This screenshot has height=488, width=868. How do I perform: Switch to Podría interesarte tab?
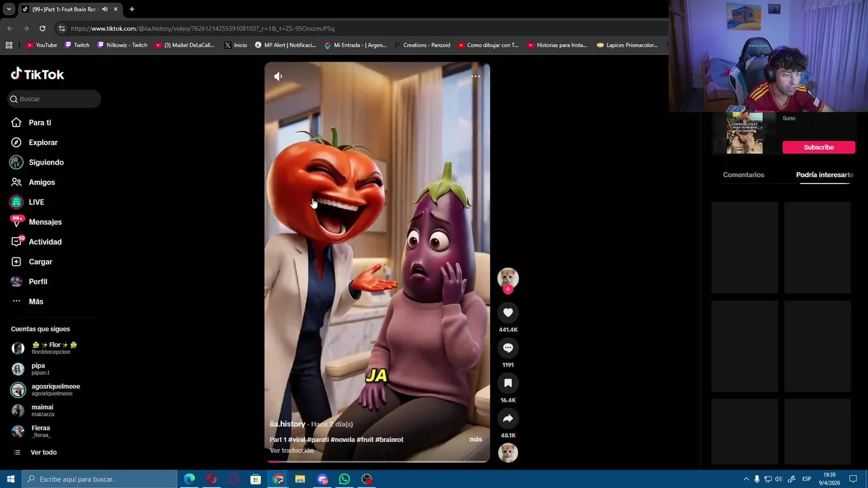pos(825,175)
